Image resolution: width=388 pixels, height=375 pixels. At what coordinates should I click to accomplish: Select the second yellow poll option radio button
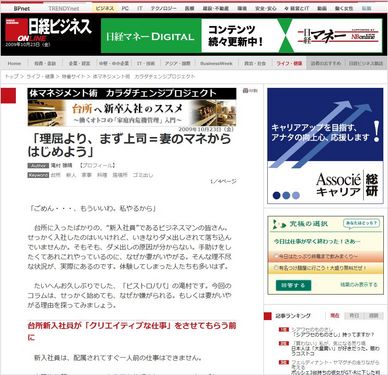pos(276,268)
